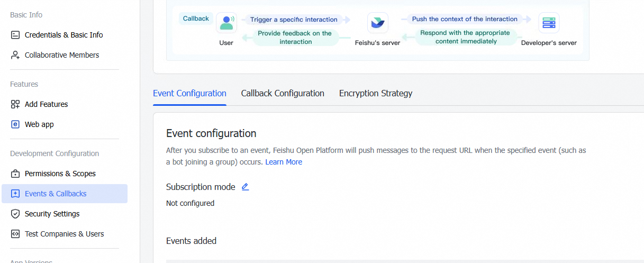
Task: Click the Add Features grid icon
Action: click(x=15, y=104)
